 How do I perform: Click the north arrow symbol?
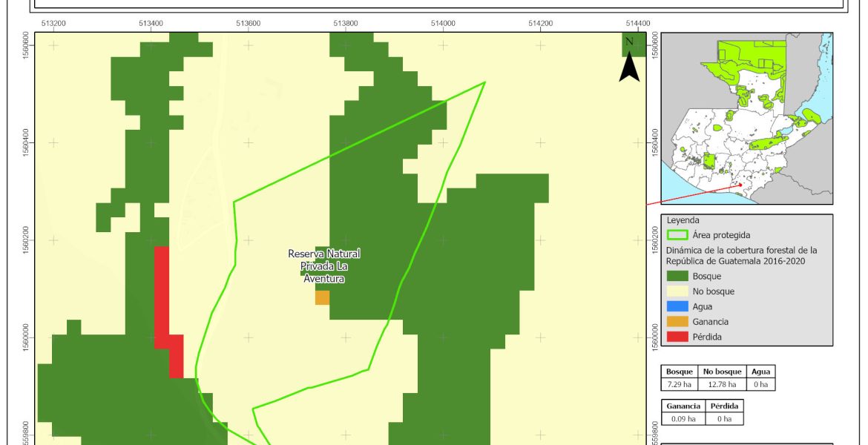[629, 62]
